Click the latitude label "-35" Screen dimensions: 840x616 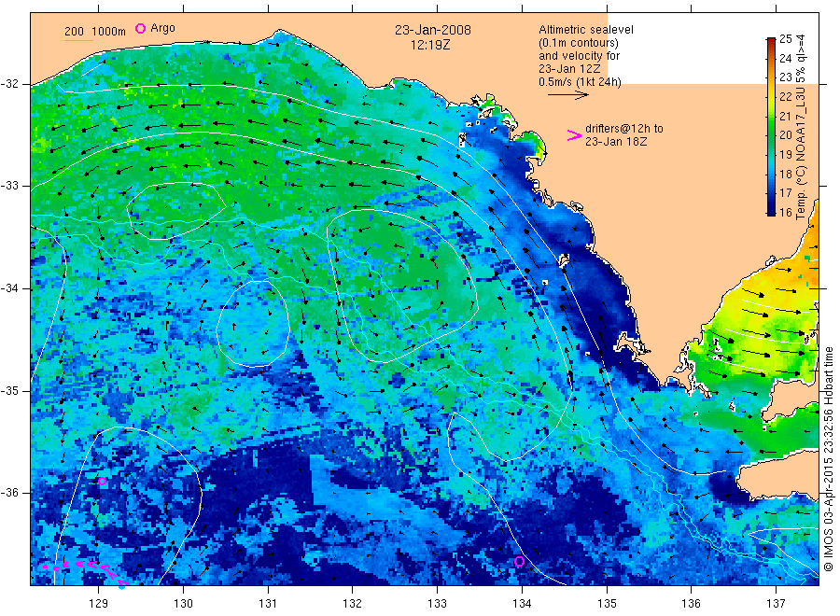9,390
